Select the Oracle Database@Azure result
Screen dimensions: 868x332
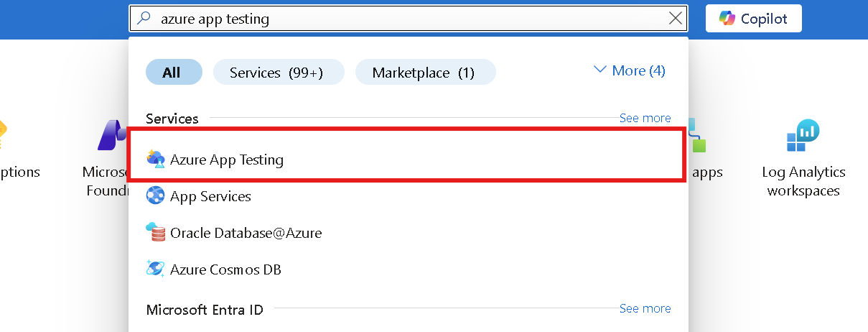(406, 233)
